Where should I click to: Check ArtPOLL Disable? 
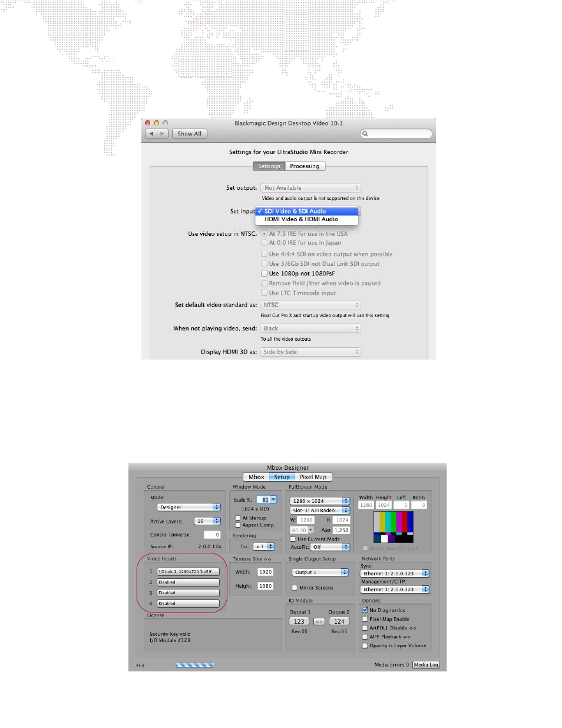tap(365, 628)
